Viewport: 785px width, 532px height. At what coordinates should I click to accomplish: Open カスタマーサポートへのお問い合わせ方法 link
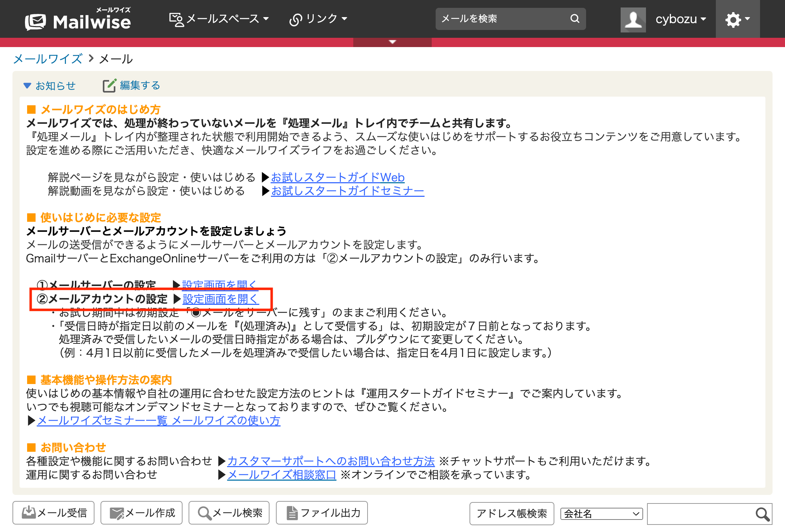click(x=331, y=461)
